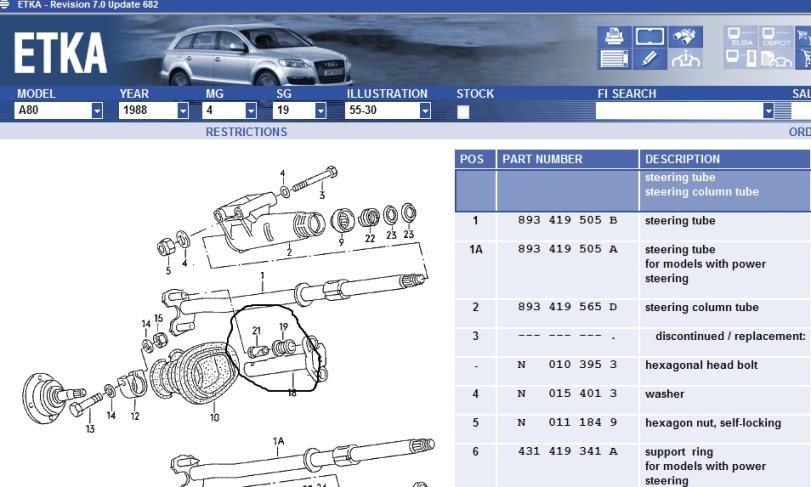Click the upper shopping cart icon
Image resolution: width=811 pixels, height=487 pixels.
tap(803, 37)
